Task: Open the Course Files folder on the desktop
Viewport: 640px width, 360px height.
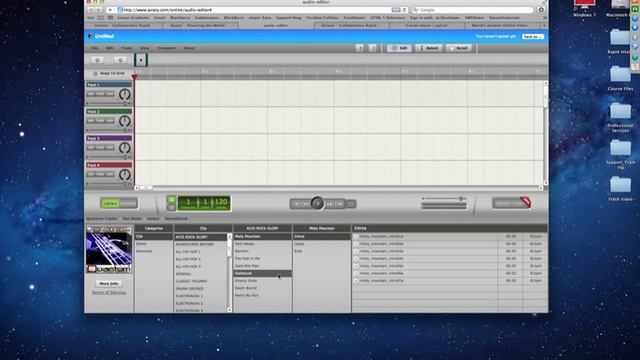Action: pos(620,78)
